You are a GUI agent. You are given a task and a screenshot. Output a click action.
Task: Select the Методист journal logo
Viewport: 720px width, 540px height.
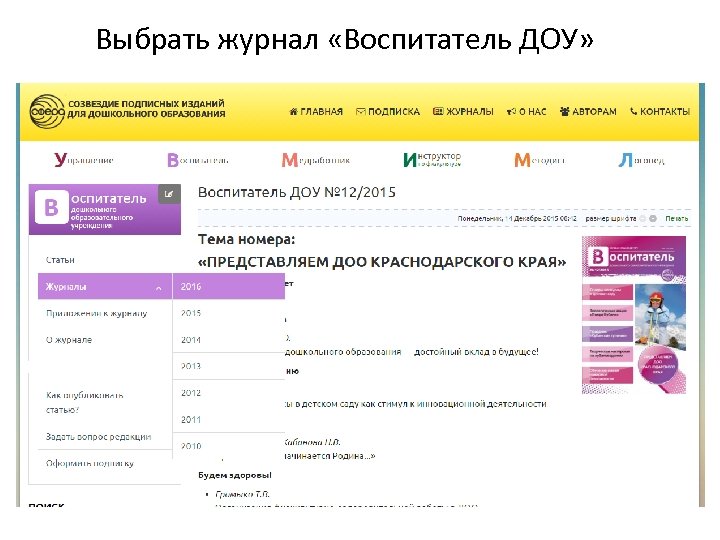click(x=540, y=160)
